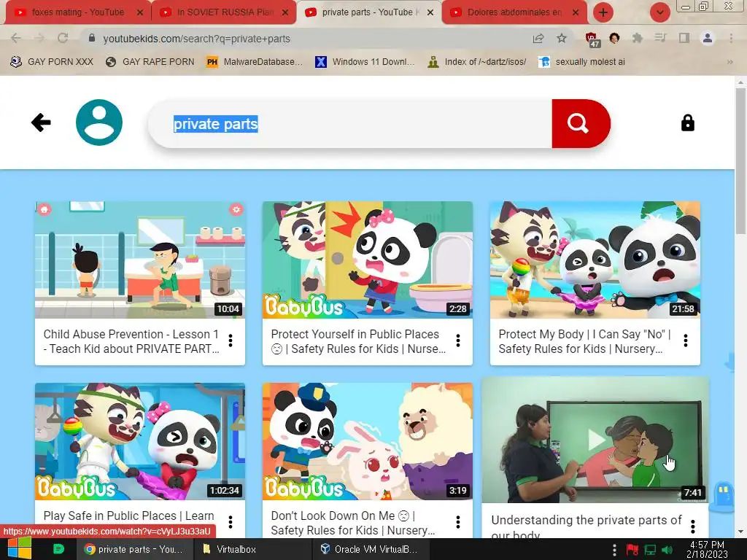
Task: Open the 2:28 BabyBus panda thumbnail
Action: (368, 260)
